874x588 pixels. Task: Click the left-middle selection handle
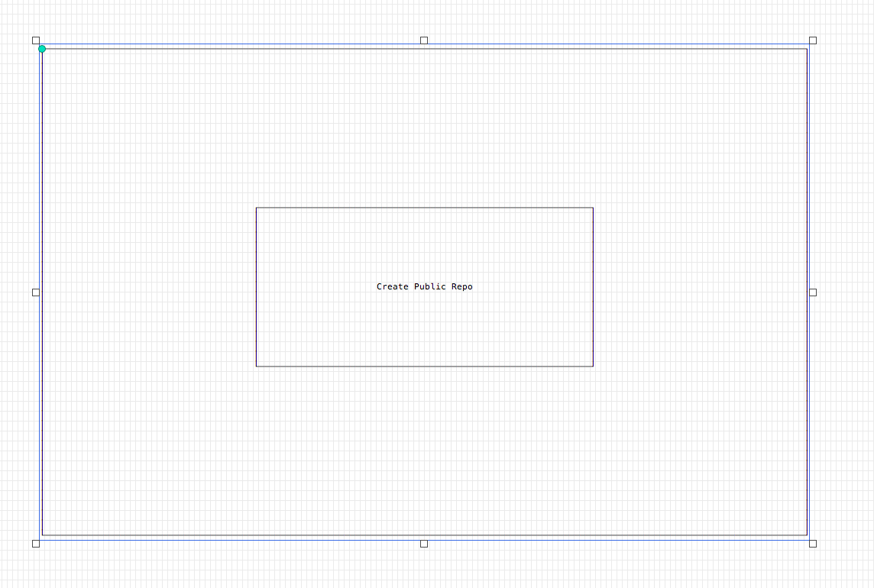pyautogui.click(x=36, y=292)
